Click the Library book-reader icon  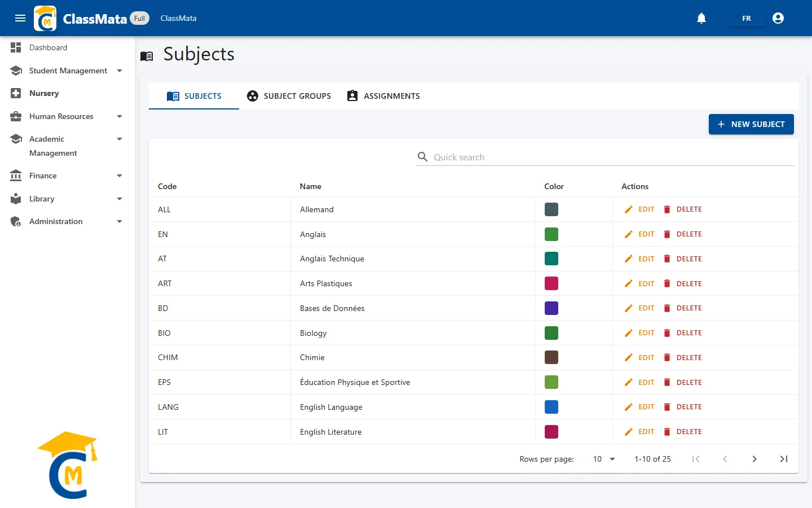16,199
